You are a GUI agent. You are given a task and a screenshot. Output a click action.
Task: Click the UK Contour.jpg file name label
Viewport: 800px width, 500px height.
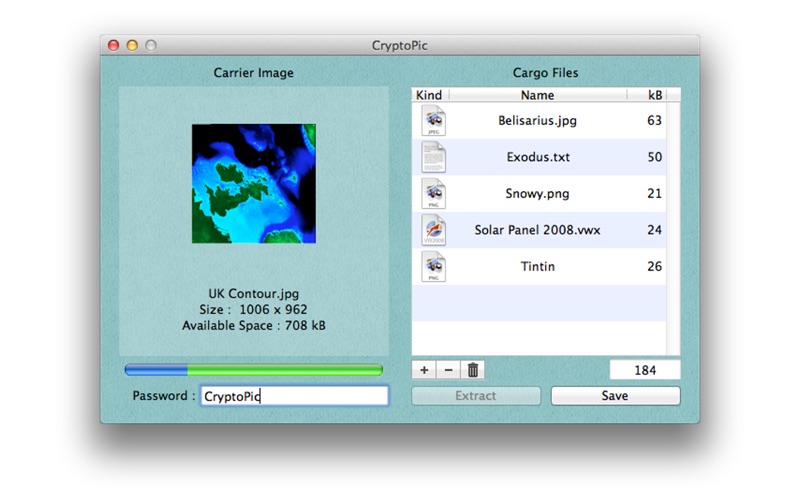tap(254, 294)
